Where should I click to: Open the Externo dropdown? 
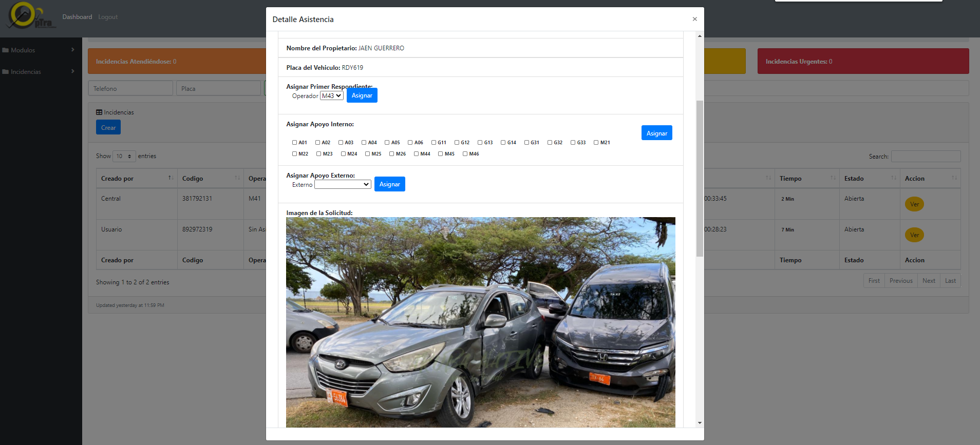tap(343, 185)
